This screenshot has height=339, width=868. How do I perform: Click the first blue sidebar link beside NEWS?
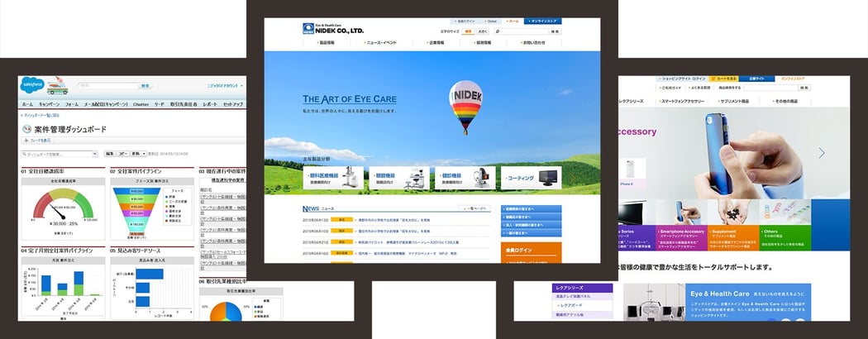point(531,209)
